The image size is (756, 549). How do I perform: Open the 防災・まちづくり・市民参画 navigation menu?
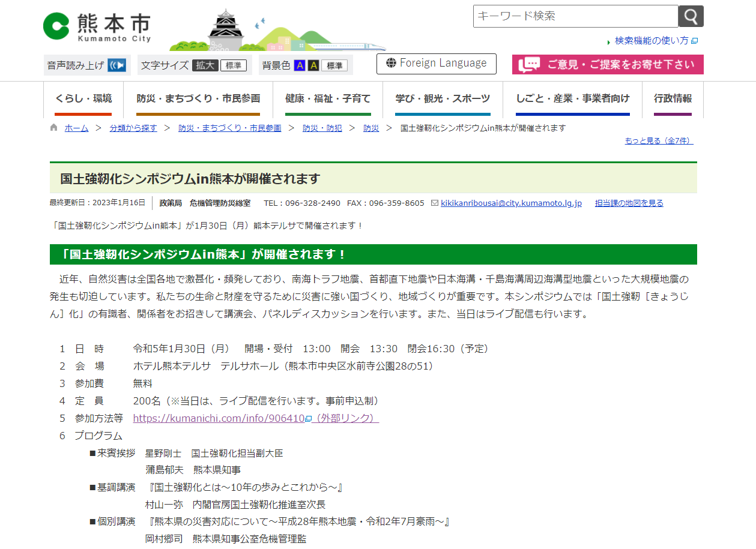[199, 98]
